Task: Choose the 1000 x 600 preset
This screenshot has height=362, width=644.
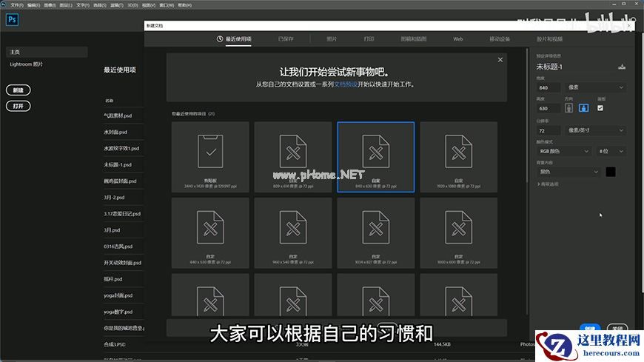Action: point(459,232)
